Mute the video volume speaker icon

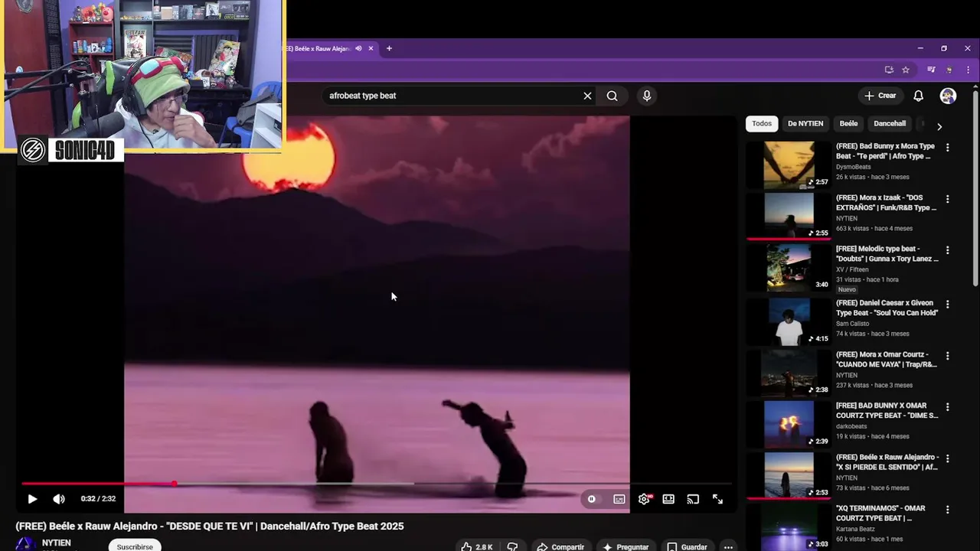[59, 499]
